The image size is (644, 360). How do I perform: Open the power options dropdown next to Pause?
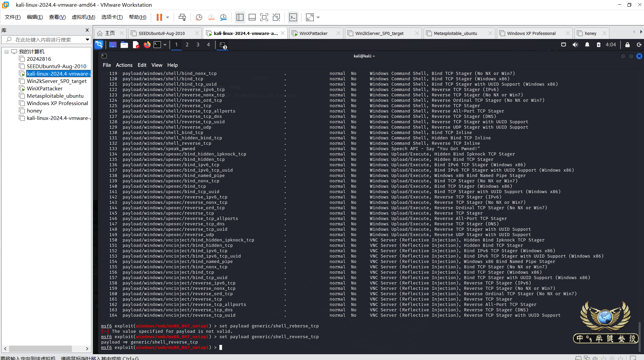tap(168, 17)
